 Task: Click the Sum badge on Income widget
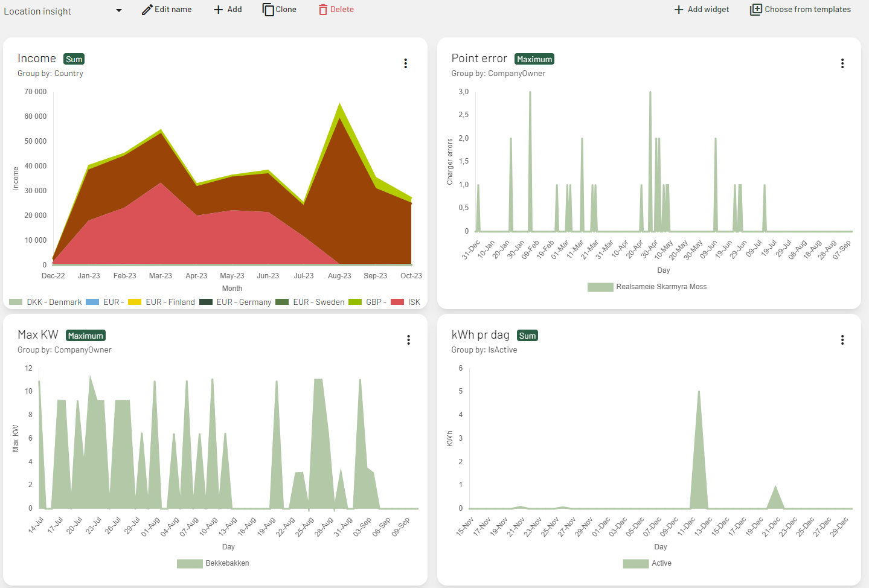click(74, 59)
